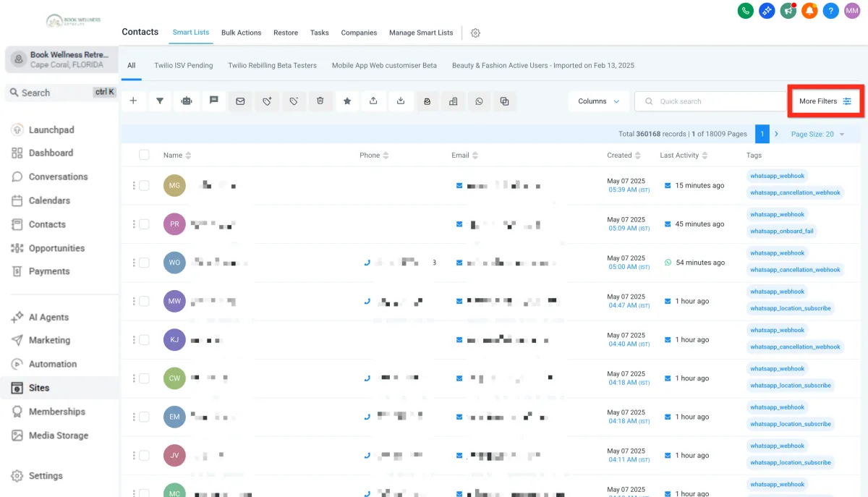Click the whatsapp_onboard_fail tag
The image size is (868, 497).
click(x=782, y=231)
